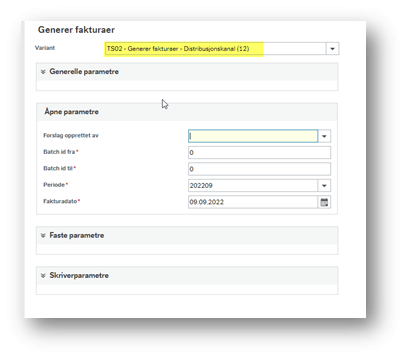Click the Batch id fra input field
The height and width of the screenshot is (360, 408).
coord(259,152)
